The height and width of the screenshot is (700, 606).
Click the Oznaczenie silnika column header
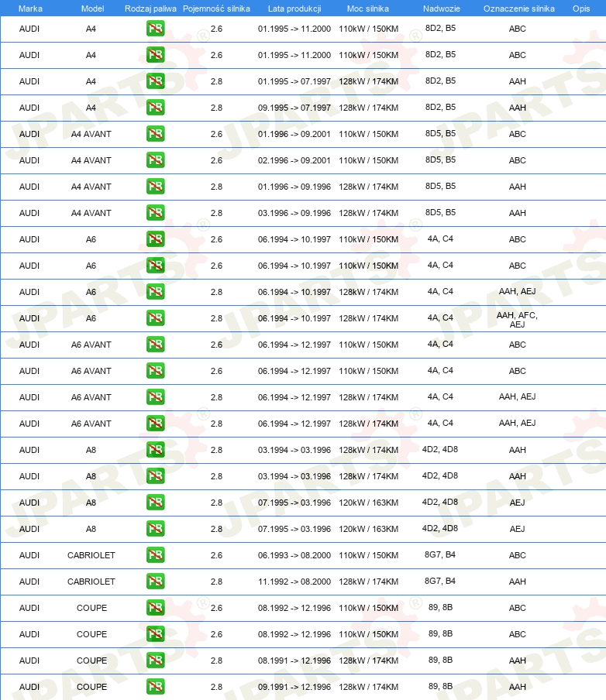tap(519, 9)
